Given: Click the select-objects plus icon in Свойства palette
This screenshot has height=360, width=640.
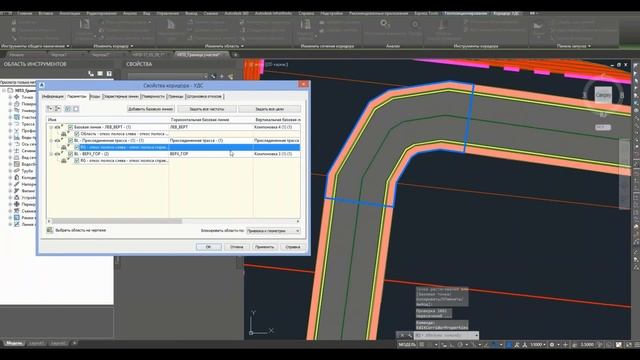Looking at the screenshot, I should 222,76.
